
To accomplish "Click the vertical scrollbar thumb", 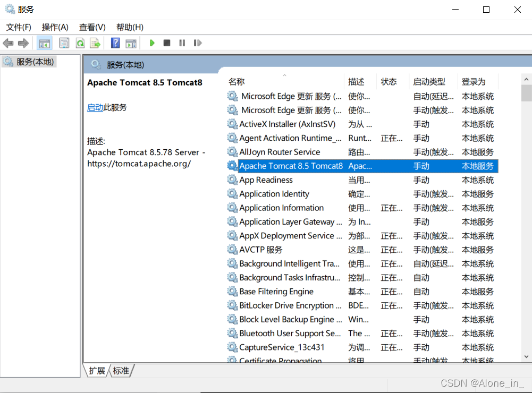I will point(526,93).
